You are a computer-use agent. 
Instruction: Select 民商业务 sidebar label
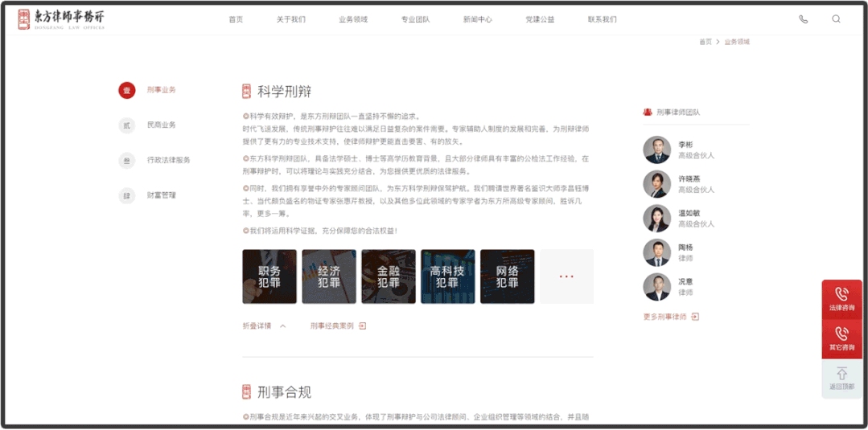pyautogui.click(x=162, y=125)
